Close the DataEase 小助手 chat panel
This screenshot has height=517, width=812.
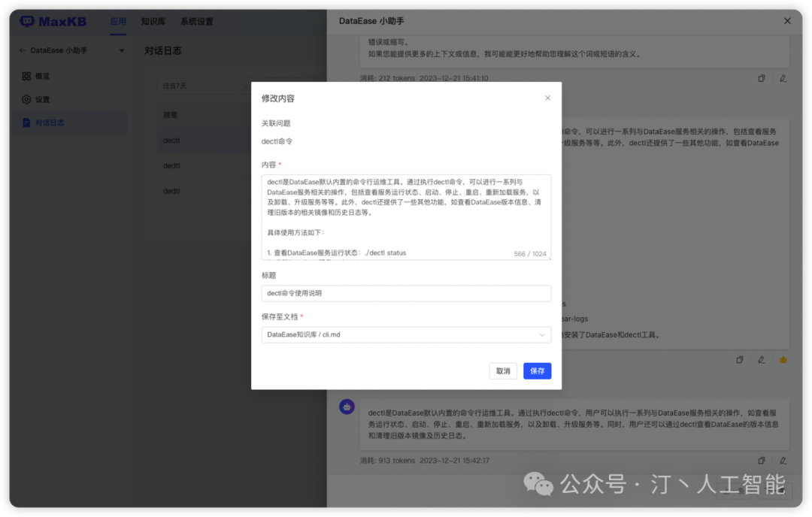point(787,21)
